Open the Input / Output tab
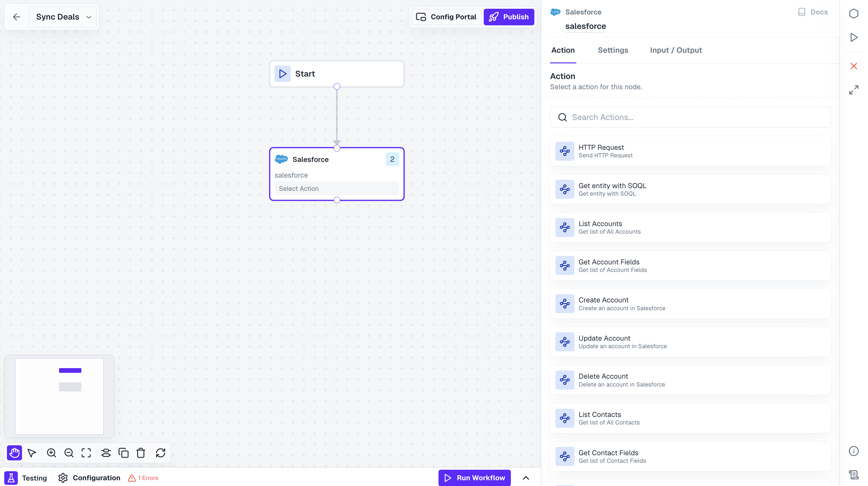 point(676,50)
